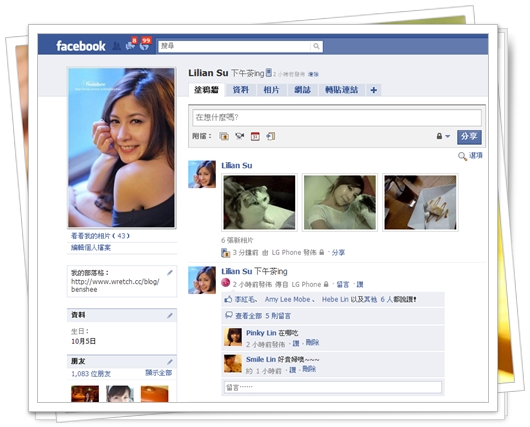
Task: Click the search magnifier button
Action: pos(316,46)
